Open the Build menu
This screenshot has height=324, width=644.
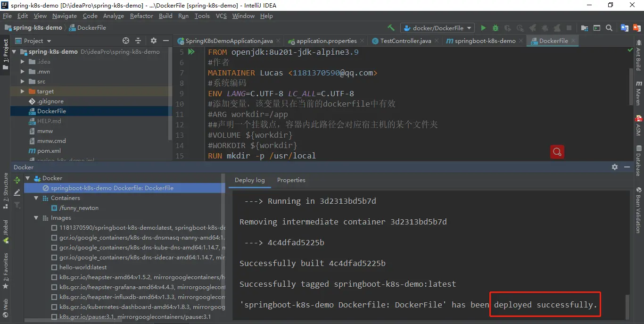[x=165, y=16]
